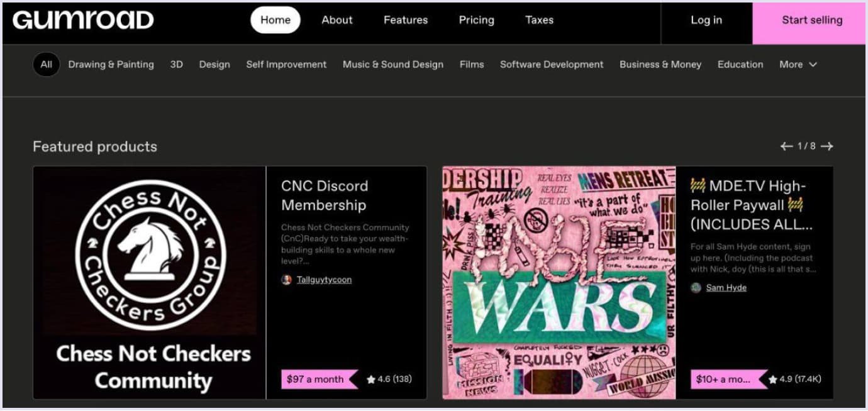The image size is (868, 411).
Task: Select the All category filter
Action: pyautogui.click(x=47, y=64)
